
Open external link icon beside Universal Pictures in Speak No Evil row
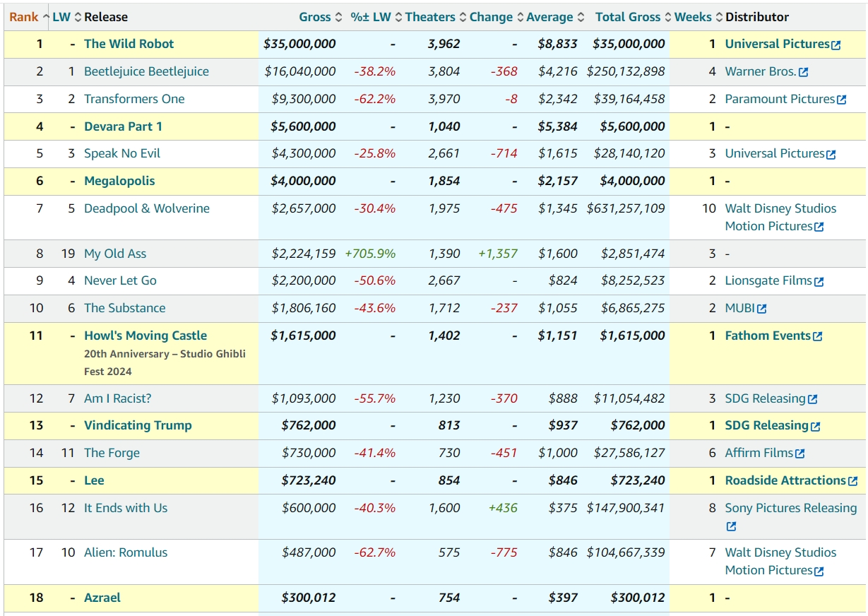point(831,154)
